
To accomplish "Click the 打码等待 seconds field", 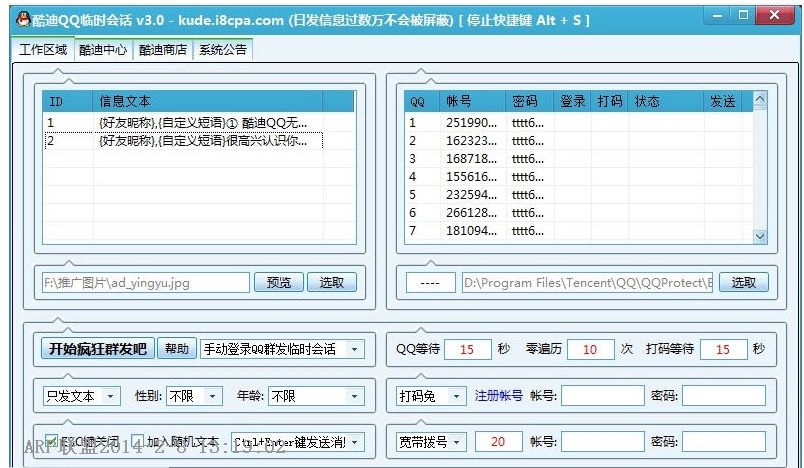I will [723, 350].
